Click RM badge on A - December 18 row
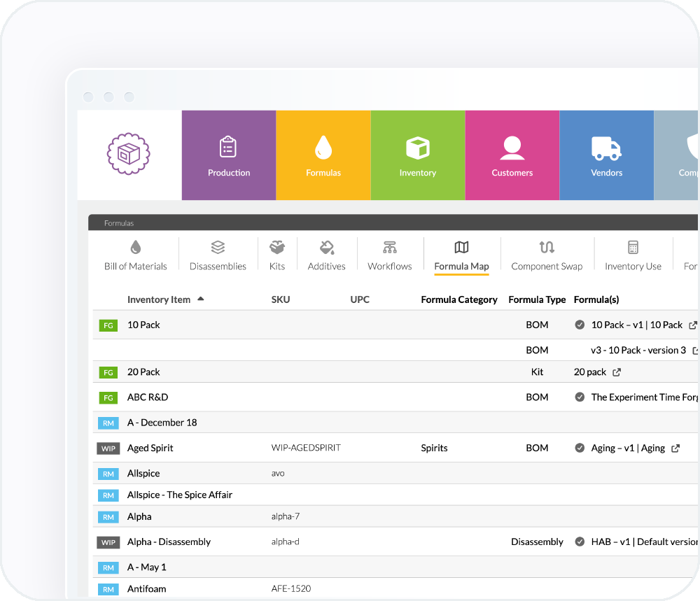This screenshot has width=700, height=601. [108, 423]
